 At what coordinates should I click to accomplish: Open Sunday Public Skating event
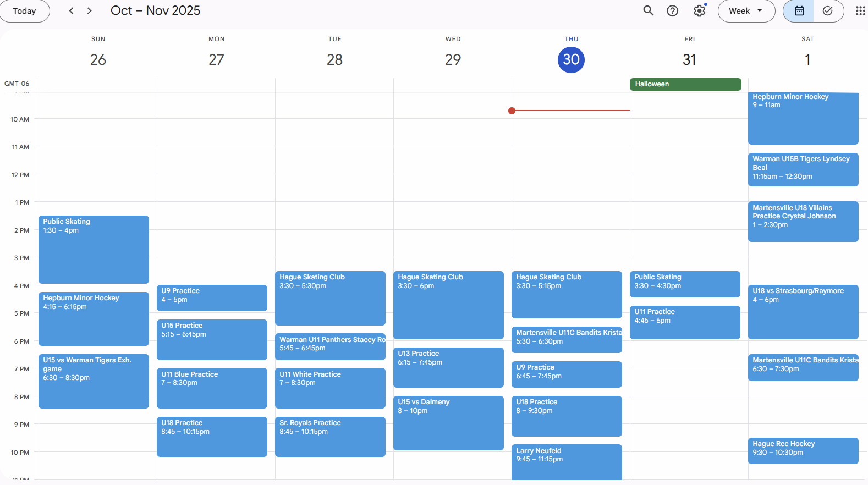point(94,249)
